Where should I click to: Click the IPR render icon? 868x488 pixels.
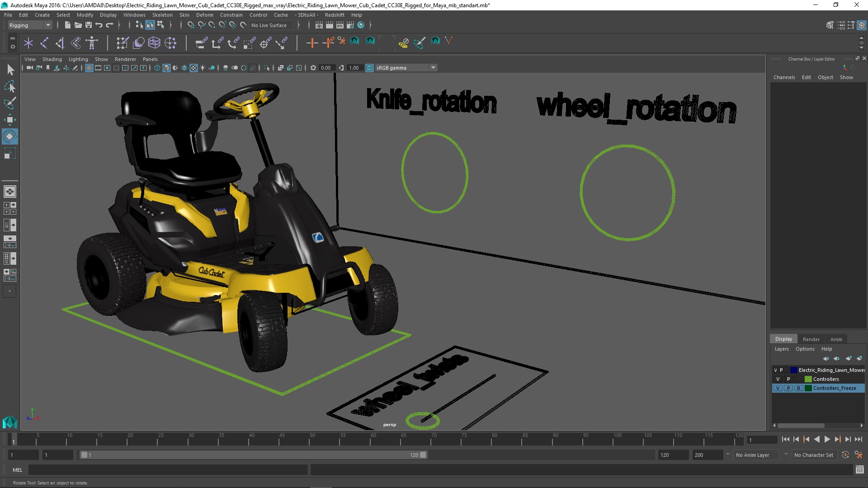pos(340,25)
